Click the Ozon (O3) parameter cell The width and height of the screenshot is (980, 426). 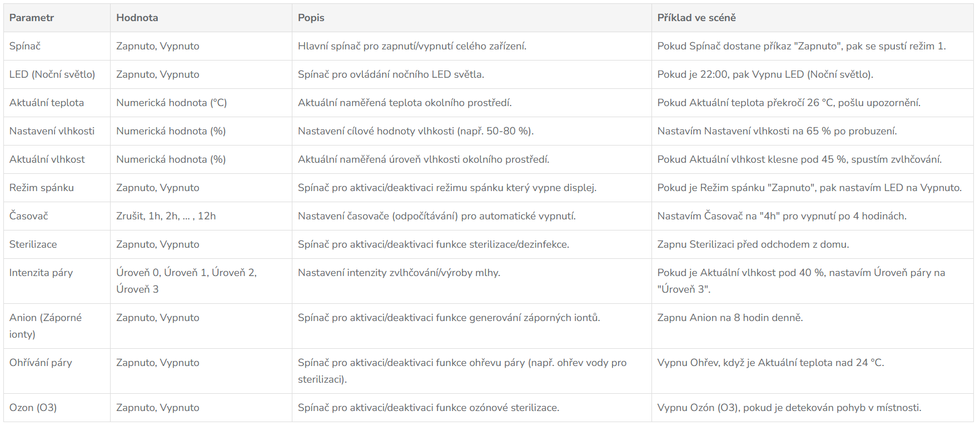(33, 408)
